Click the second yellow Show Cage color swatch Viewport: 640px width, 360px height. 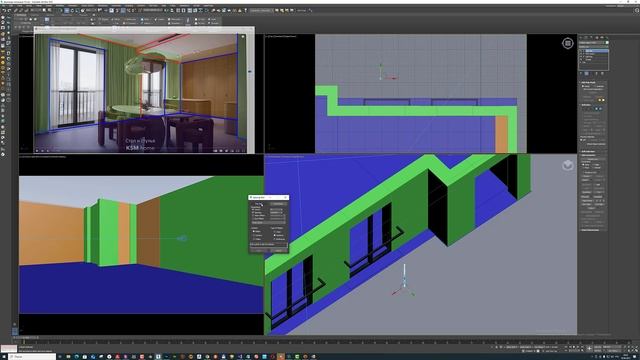(x=603, y=100)
